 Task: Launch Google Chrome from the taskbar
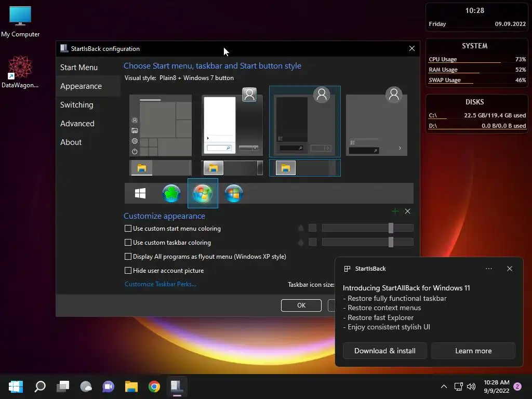154,387
